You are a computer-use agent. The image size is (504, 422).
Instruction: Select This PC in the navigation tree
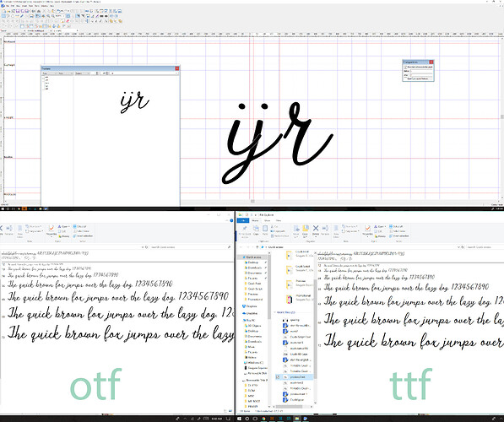click(x=248, y=321)
